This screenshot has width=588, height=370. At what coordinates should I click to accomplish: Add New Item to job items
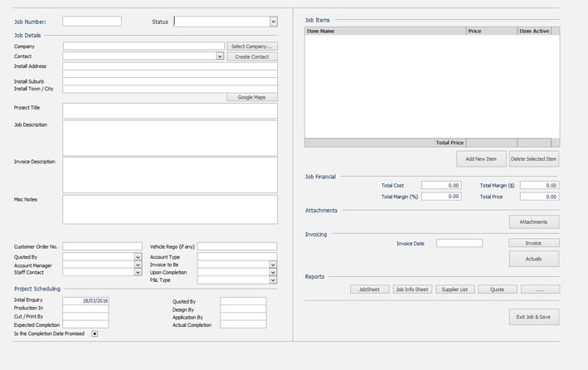click(x=481, y=158)
